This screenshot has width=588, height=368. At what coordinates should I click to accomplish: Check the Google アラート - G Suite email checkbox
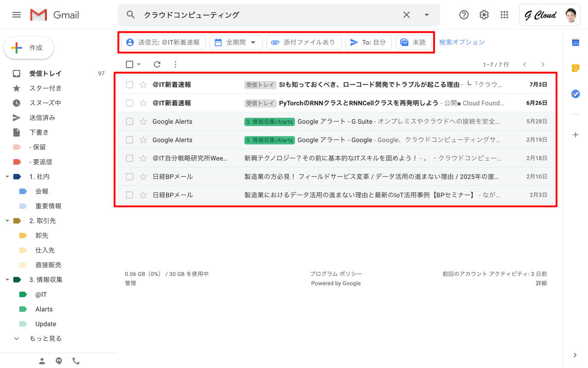tap(130, 121)
